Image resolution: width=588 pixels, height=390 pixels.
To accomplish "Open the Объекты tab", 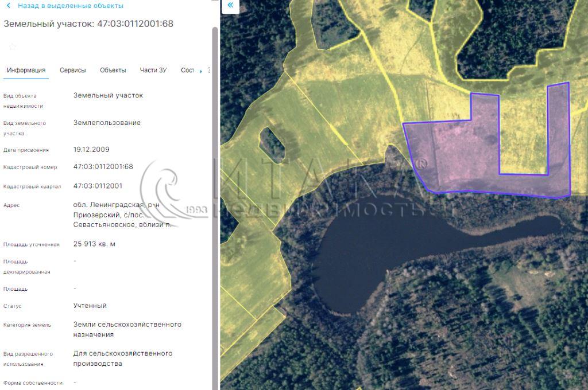I will coord(113,70).
